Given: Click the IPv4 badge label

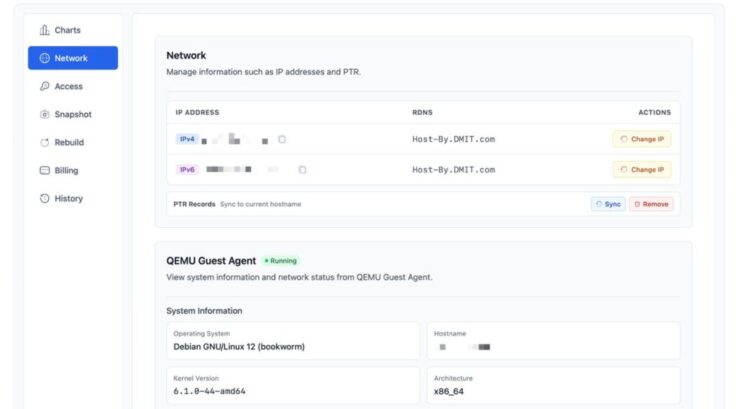Looking at the screenshot, I should (187, 139).
